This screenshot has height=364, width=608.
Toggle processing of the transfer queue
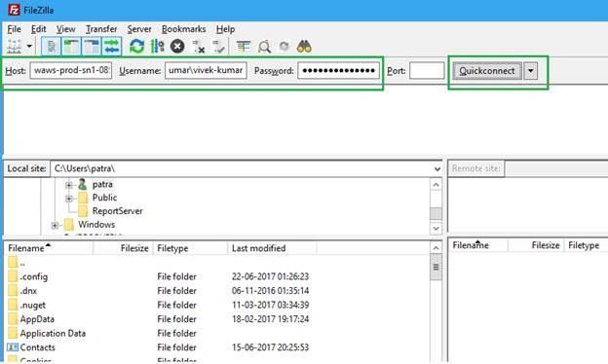pos(158,47)
